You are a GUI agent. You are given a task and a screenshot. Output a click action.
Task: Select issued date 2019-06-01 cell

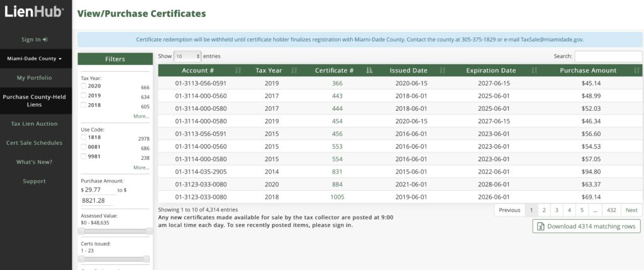tap(411, 197)
